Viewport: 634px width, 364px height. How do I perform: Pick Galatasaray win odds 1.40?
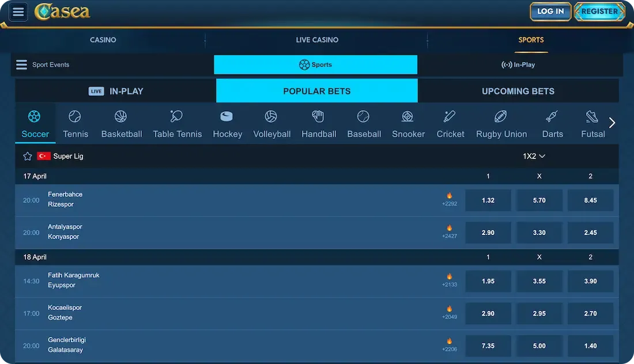(590, 346)
